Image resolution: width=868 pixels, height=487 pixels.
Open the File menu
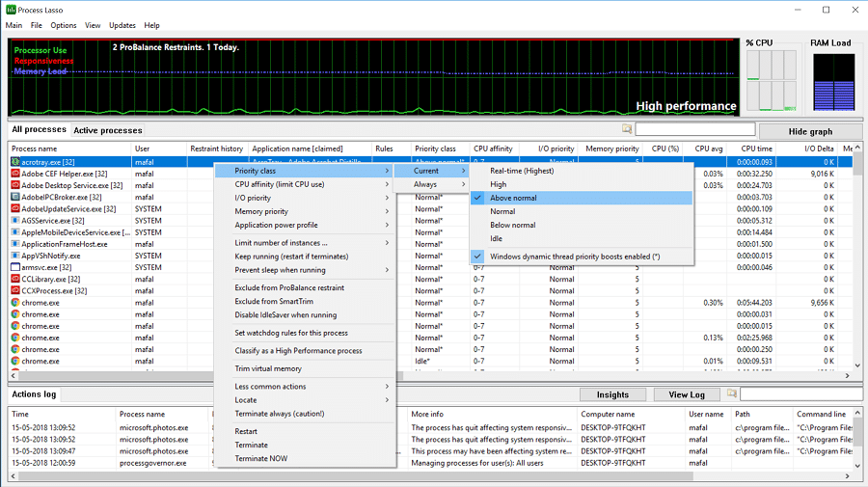pyautogui.click(x=37, y=25)
